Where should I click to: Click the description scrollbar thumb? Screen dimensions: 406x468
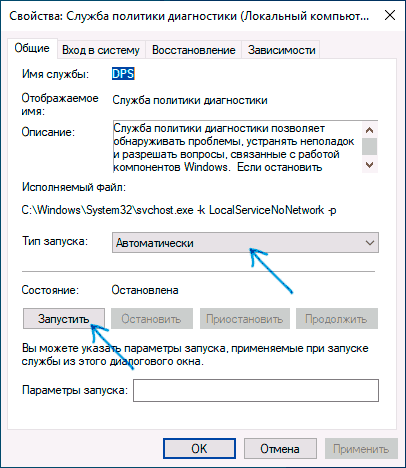pos(369,147)
